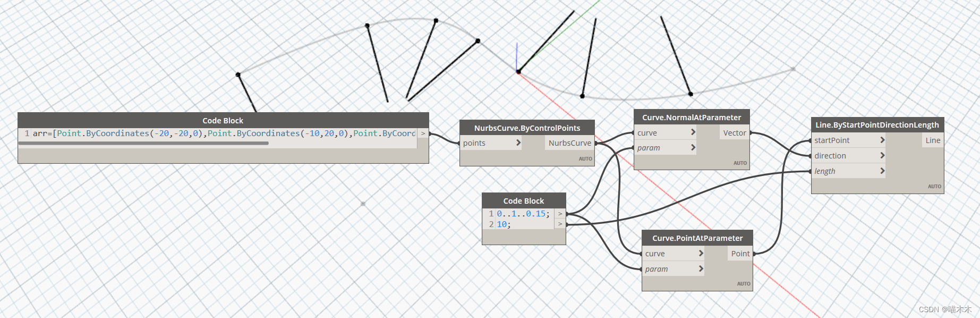The image size is (980, 318).
Task: Click the small Code Block node title
Action: point(524,200)
